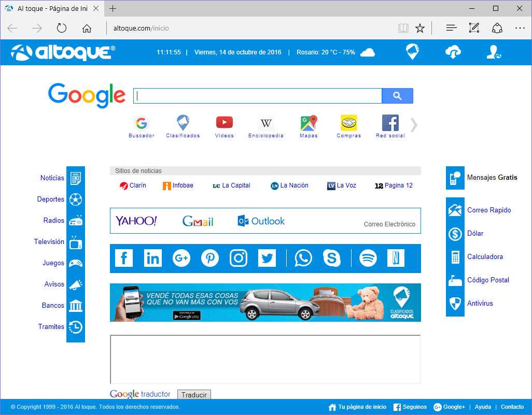Open Mensajes Gratis phone icon
The width and height of the screenshot is (532, 415).
[x=455, y=178]
